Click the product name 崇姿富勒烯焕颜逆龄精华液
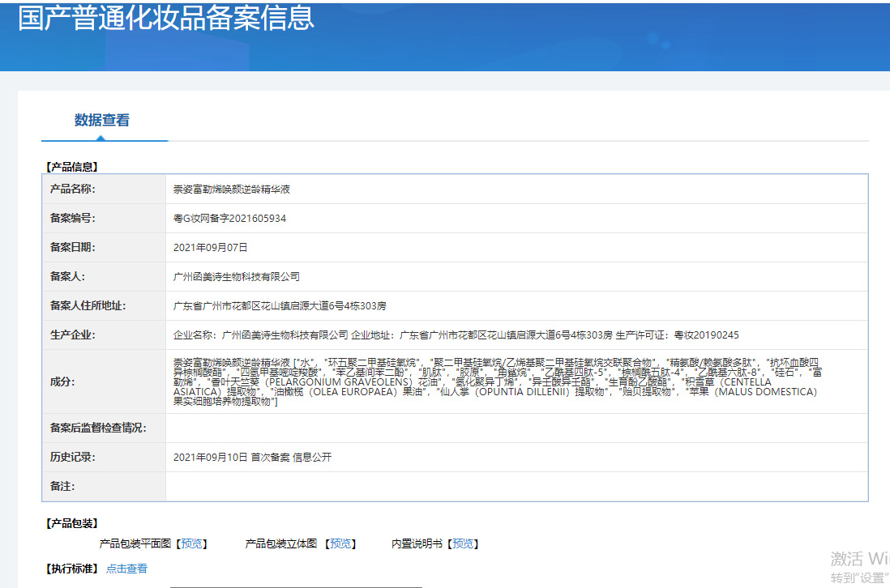Image resolution: width=890 pixels, height=588 pixels. [x=232, y=190]
